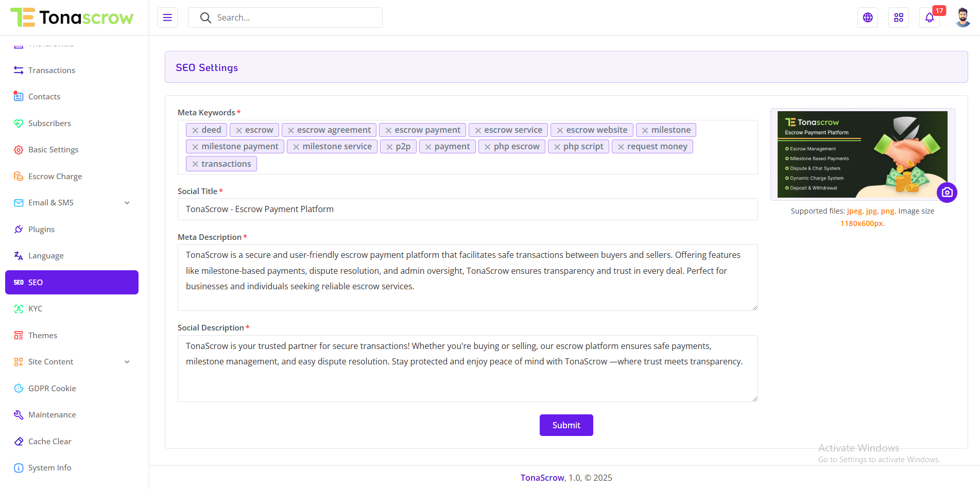
Task: Open the notifications bell icon
Action: (x=930, y=18)
